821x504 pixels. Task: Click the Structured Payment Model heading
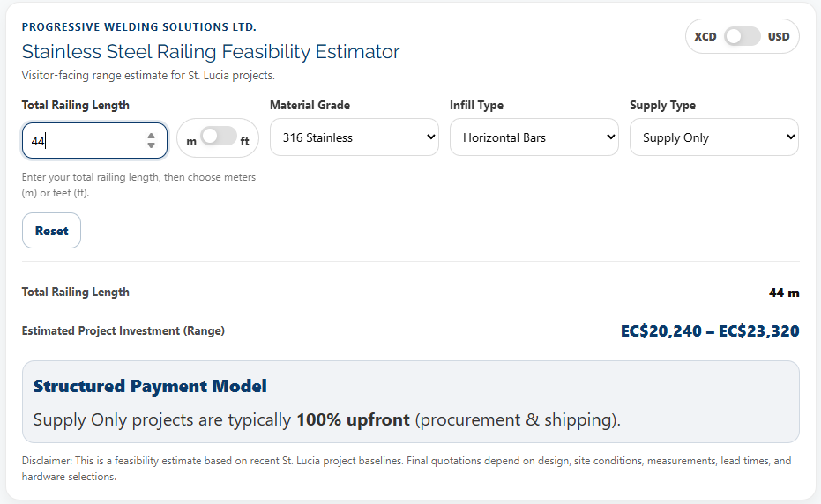click(x=150, y=386)
